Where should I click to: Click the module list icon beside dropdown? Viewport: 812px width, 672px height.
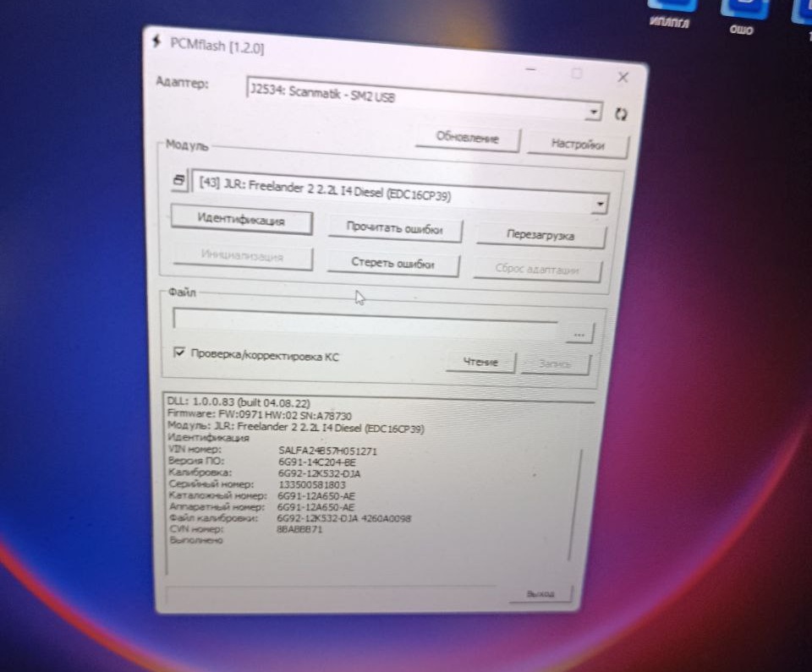pyautogui.click(x=179, y=180)
